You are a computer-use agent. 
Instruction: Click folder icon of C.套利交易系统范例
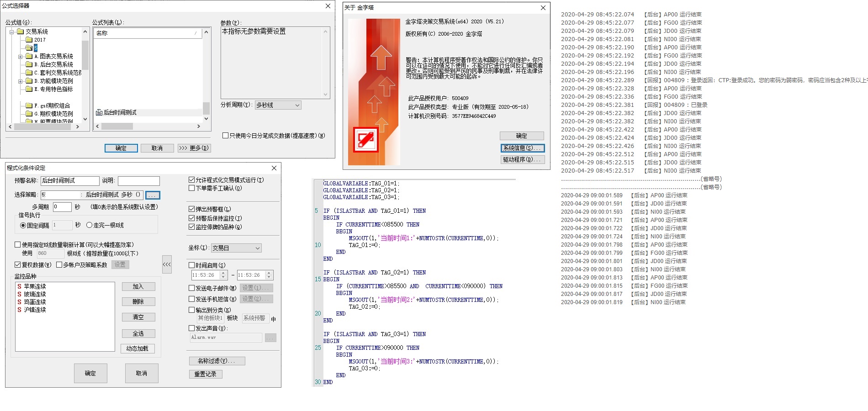point(29,73)
